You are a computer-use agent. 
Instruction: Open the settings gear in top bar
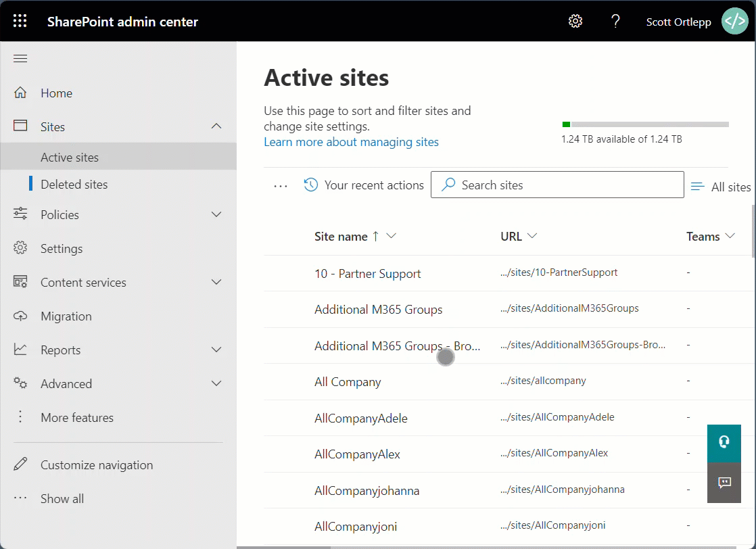(575, 21)
